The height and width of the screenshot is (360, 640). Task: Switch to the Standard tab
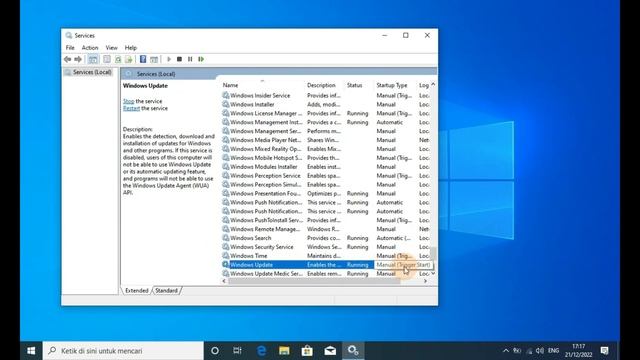pos(166,291)
